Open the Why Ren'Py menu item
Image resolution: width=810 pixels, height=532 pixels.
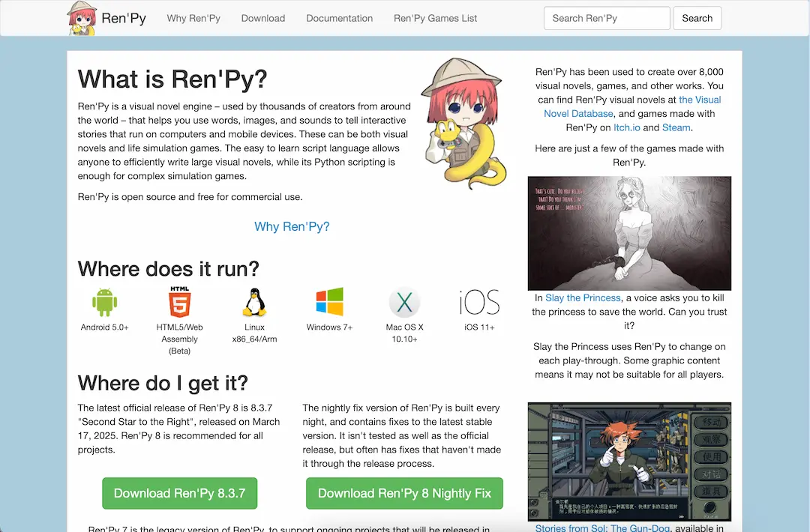(193, 18)
